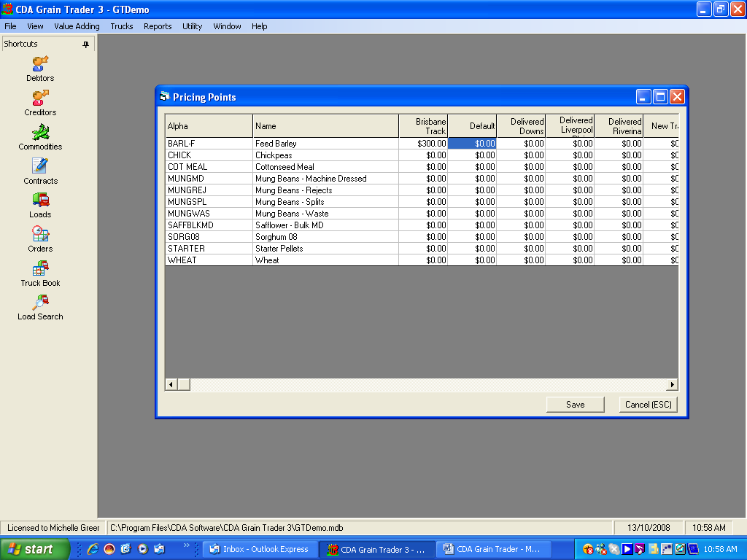
Task: Toggle the Shortcuts panel pin
Action: tap(85, 44)
